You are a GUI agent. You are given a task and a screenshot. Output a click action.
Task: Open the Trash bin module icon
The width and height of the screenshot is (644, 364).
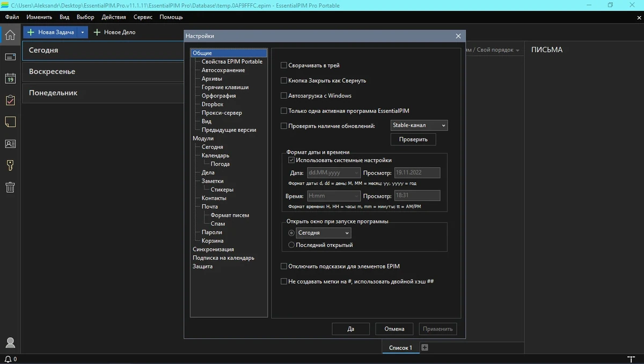pos(10,187)
